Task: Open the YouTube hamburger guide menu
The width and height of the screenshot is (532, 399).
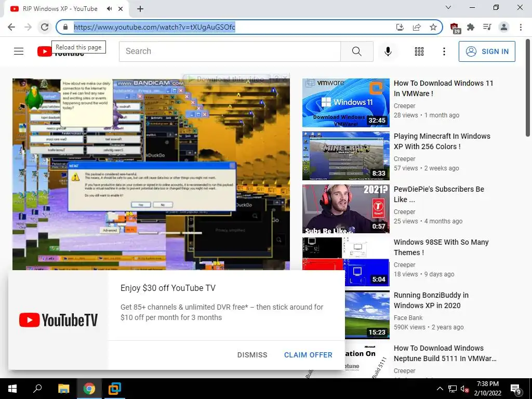Action: coord(19,51)
